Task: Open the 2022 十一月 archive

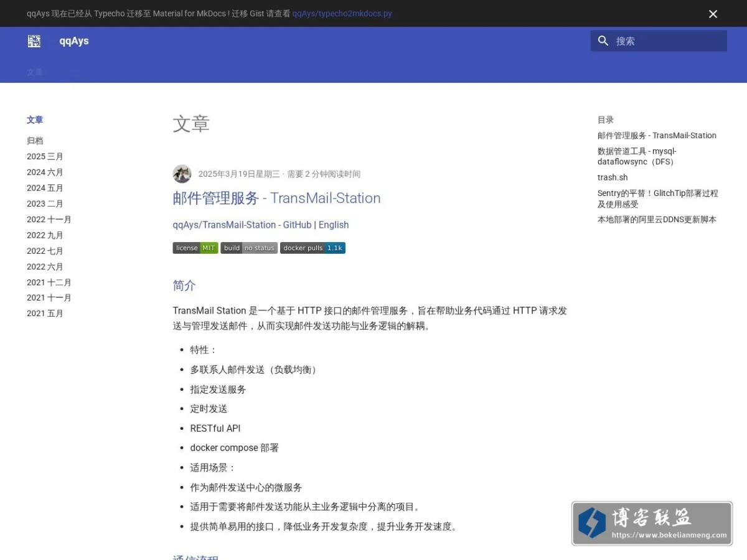Action: click(49, 219)
